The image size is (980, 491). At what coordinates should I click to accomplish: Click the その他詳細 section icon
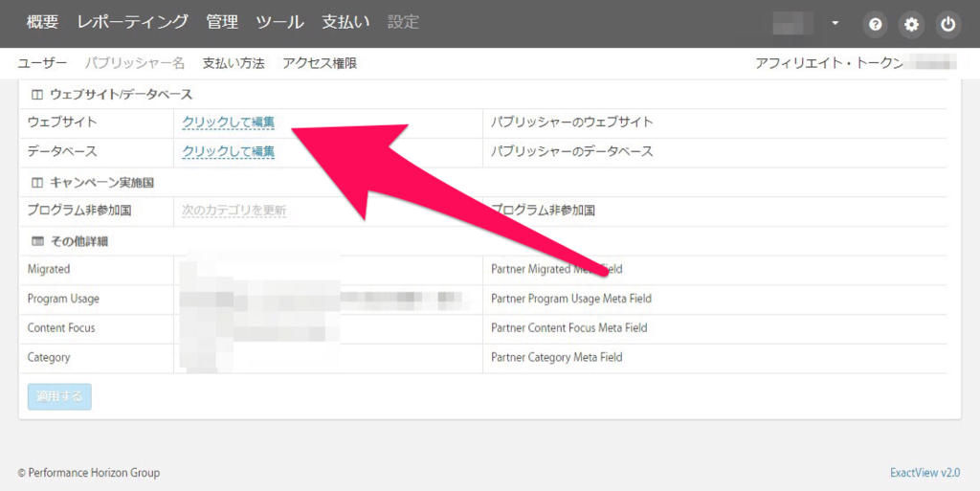(x=37, y=241)
